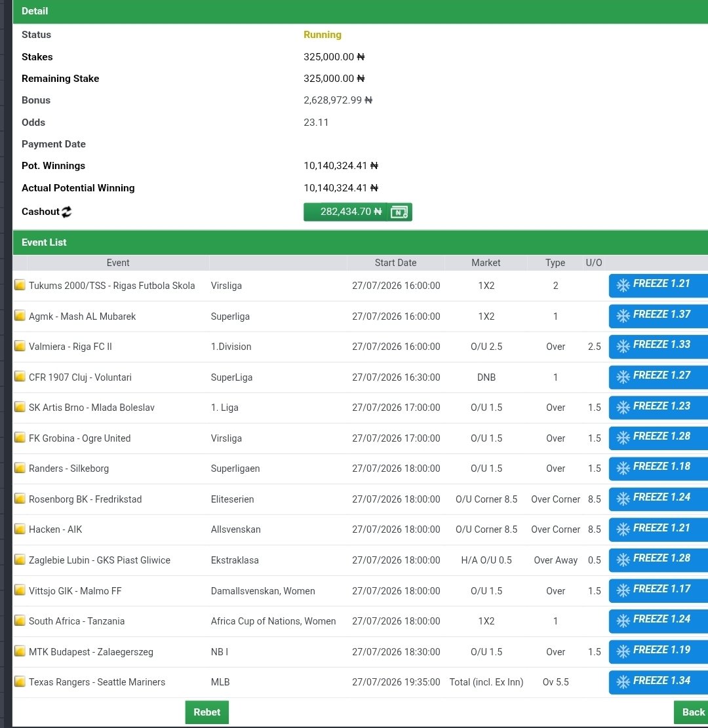Click the cashout money icon button
This screenshot has width=708, height=728.
click(399, 212)
